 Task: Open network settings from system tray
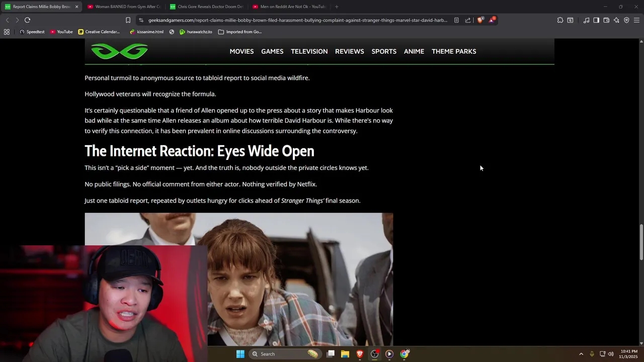(x=602, y=354)
